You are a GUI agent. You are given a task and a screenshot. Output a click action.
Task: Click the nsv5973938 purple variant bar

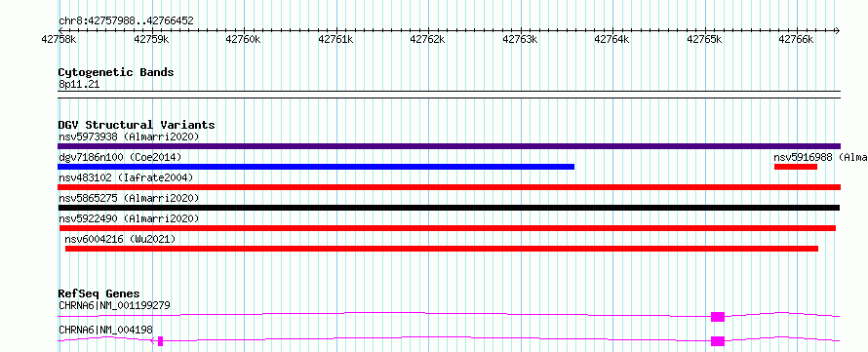click(449, 146)
